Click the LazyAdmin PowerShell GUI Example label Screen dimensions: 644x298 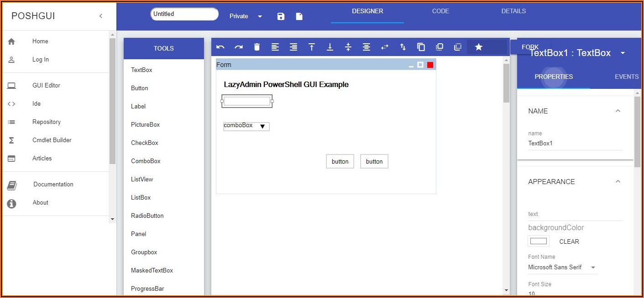[286, 85]
